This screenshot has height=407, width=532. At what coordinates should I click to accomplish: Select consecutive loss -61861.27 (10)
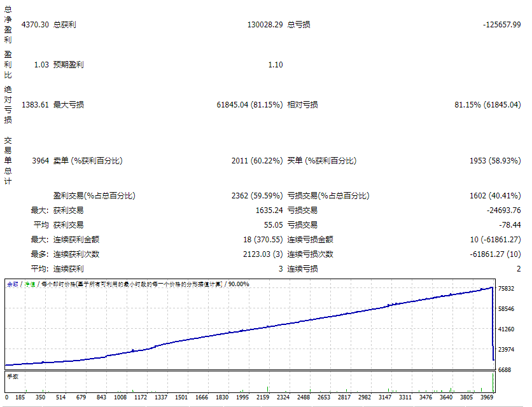(496, 254)
